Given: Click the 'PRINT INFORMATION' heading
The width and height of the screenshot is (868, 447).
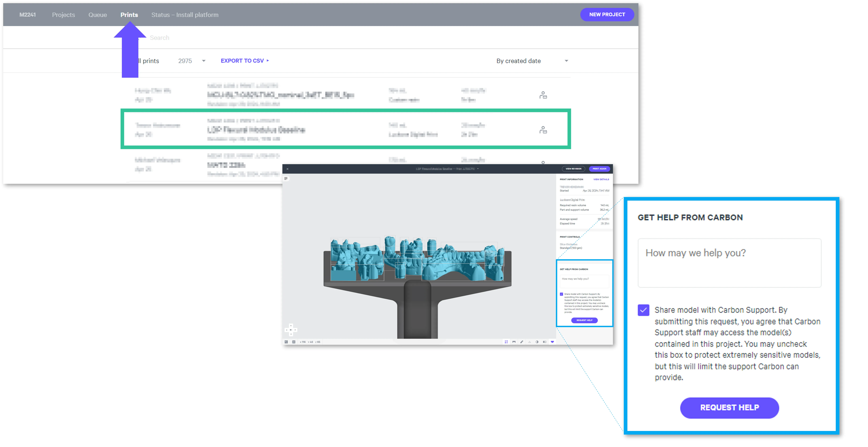Looking at the screenshot, I should [x=571, y=179].
